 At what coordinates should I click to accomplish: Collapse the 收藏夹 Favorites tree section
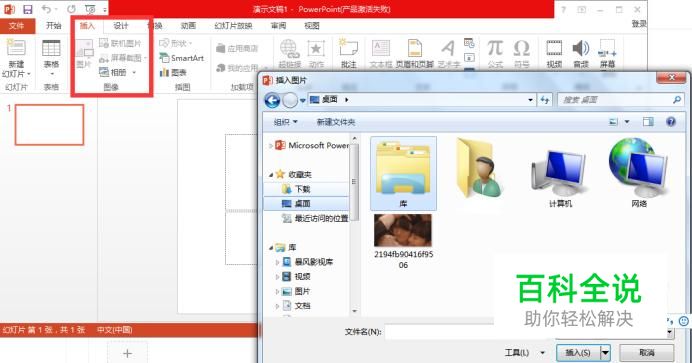point(271,175)
